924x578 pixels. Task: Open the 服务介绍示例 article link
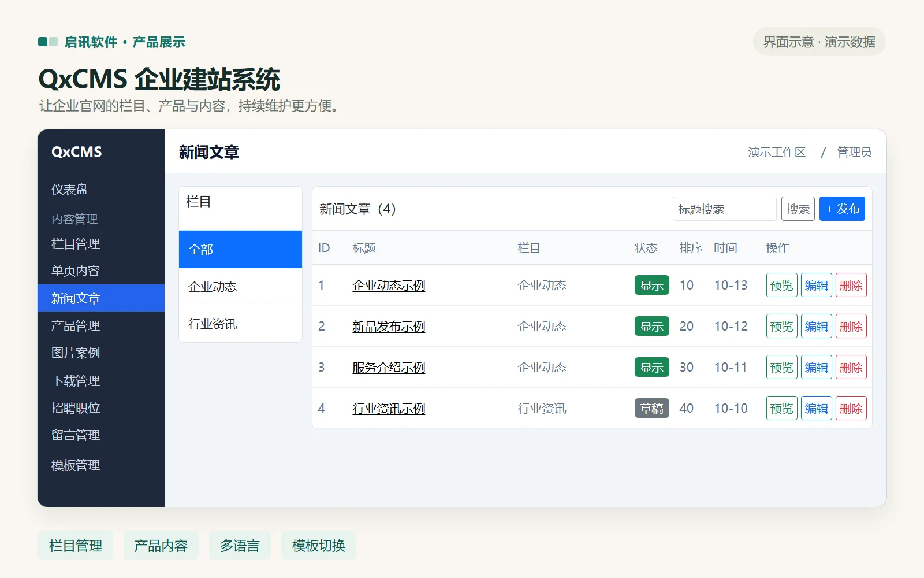click(x=389, y=367)
